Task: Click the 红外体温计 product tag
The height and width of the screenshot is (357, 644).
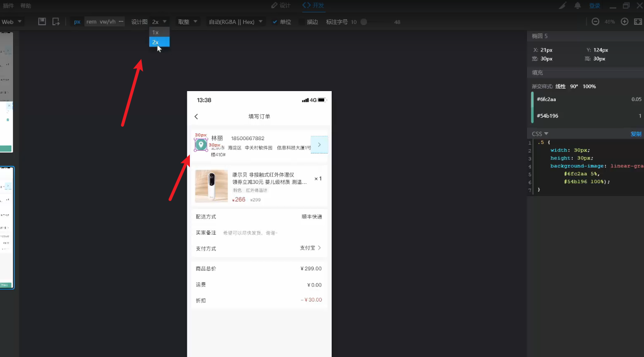Action: coord(256,190)
